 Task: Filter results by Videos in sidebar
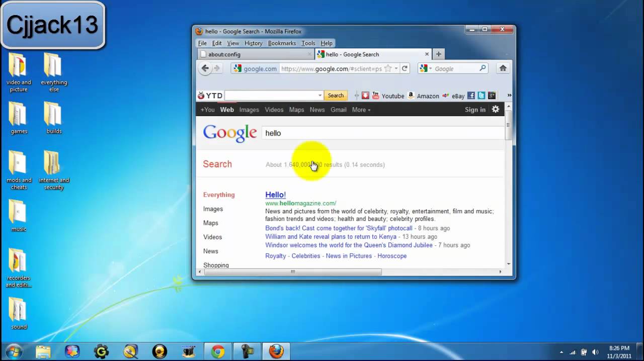212,237
